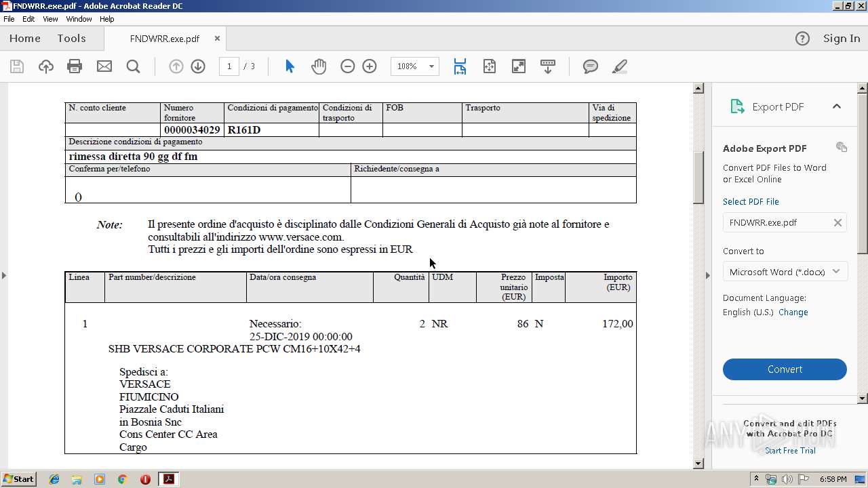Launch Chrome from the taskbar
868x488 pixels.
pyautogui.click(x=122, y=479)
